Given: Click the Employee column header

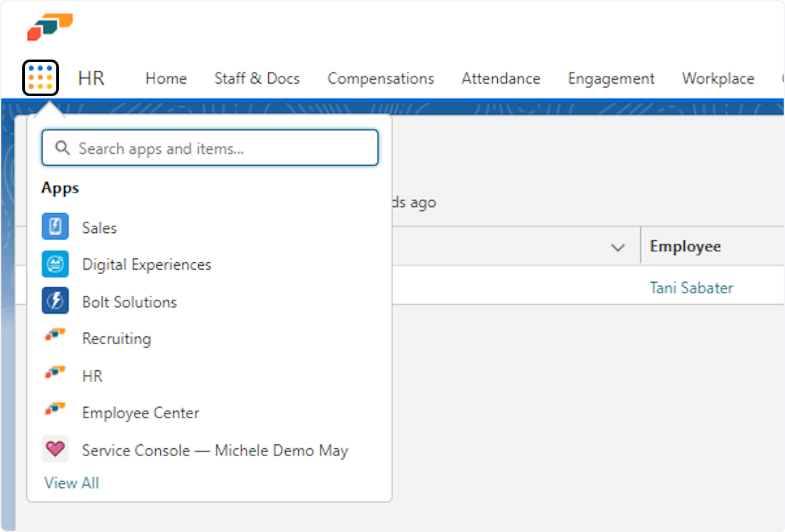Looking at the screenshot, I should (x=685, y=246).
